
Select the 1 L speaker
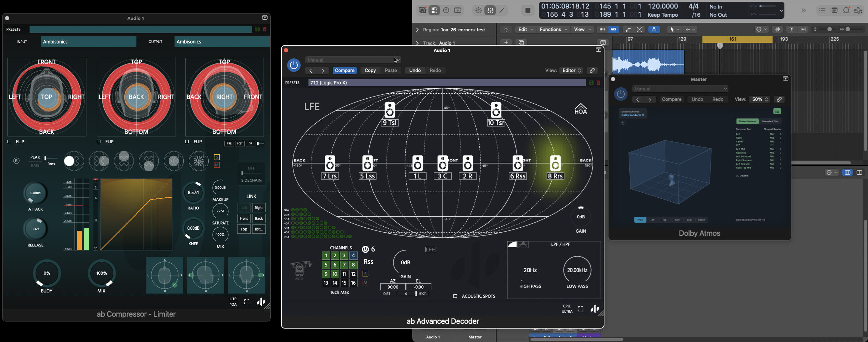point(417,163)
